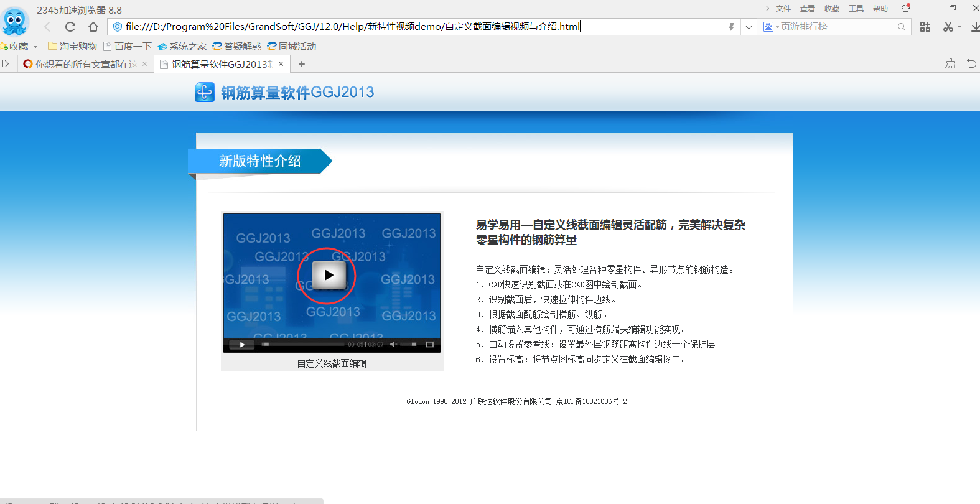Toggle the sidebar panel icon left of tabs
Viewport: 980px width, 504px height.
pos(6,64)
